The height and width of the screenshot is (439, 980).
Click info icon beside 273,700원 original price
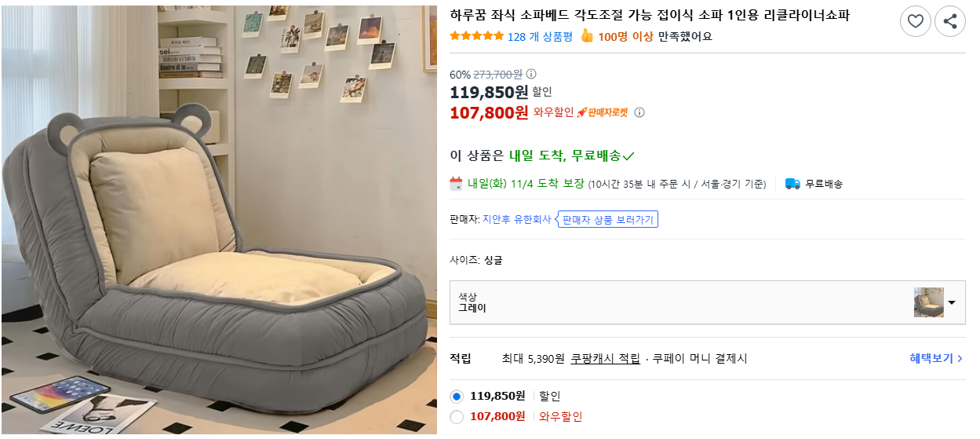point(531,74)
